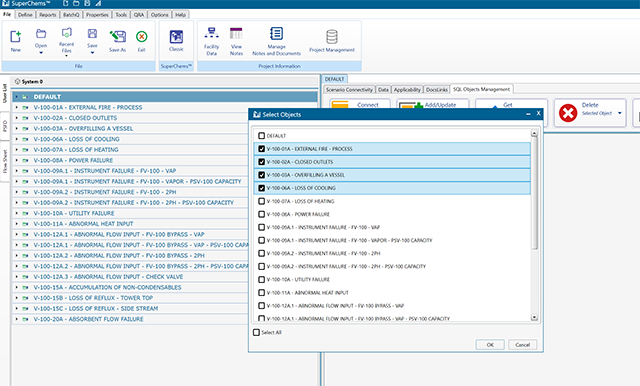Expand V-100-15B Loss of Reflux Tower Top
Image resolution: width=640 pixels, height=386 pixels.
click(x=17, y=298)
